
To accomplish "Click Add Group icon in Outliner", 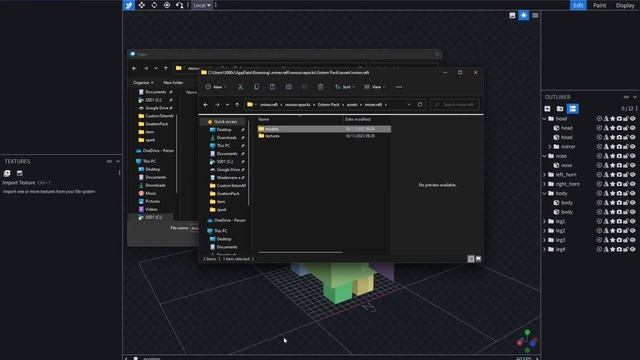I will pos(560,109).
